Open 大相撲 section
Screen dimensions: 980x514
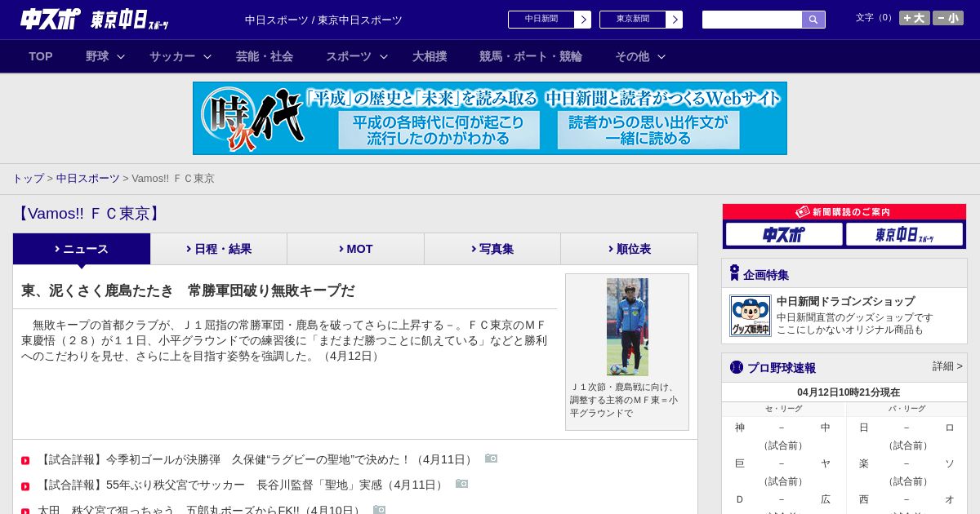pyautogui.click(x=430, y=56)
